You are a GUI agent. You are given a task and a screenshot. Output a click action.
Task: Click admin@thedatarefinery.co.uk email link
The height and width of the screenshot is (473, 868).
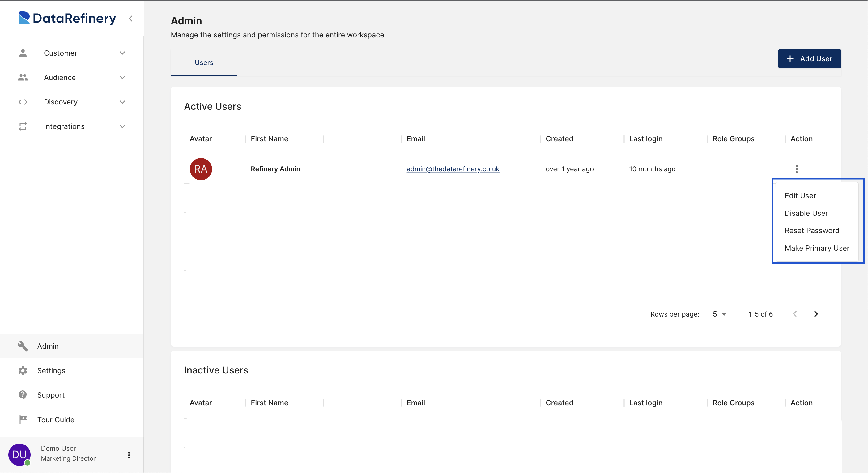[x=453, y=168]
